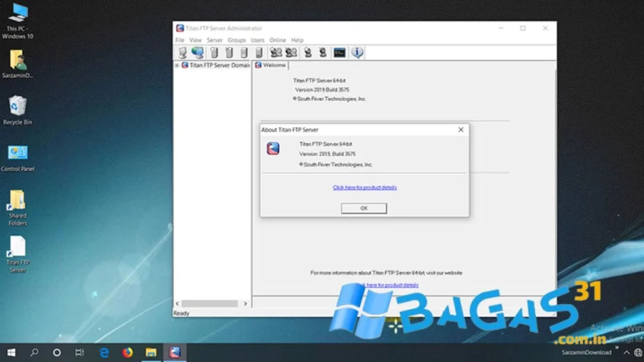The image size is (644, 362).
Task: Select the Recycle Bin desktop icon
Action: (18, 111)
